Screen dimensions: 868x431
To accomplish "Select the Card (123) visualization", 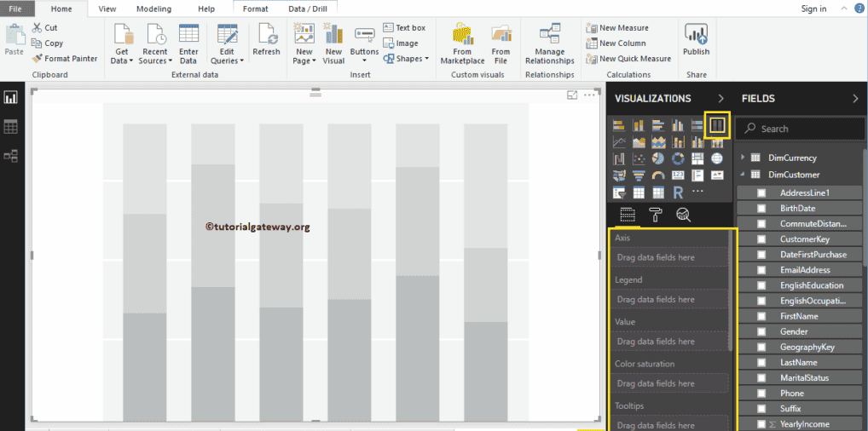I will 678,176.
